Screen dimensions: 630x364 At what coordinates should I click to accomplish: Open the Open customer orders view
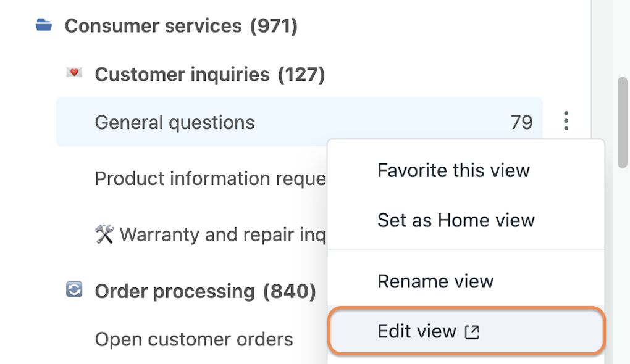(x=194, y=339)
